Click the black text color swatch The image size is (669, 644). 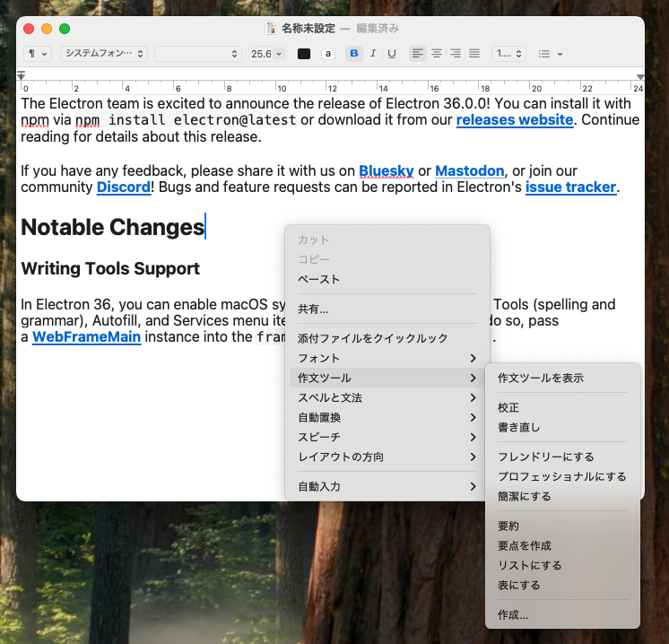tap(304, 54)
